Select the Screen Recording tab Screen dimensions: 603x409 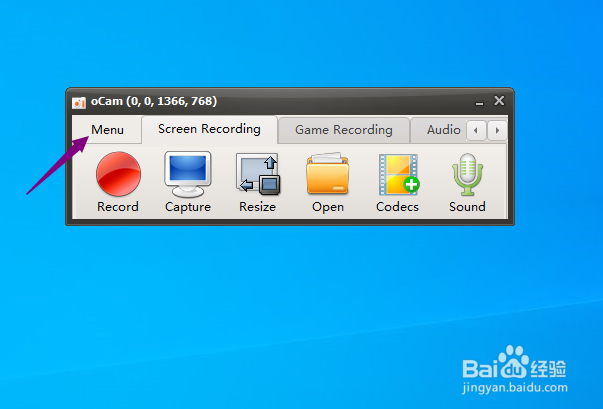[209, 129]
